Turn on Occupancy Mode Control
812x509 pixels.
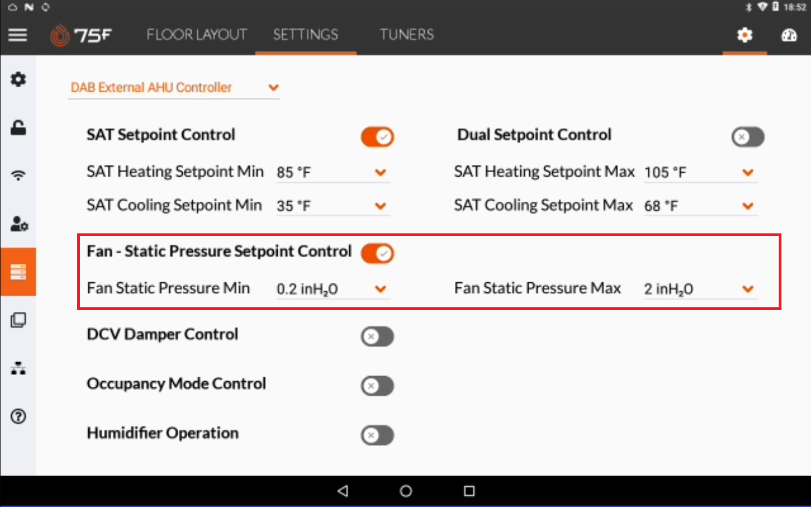377,386
